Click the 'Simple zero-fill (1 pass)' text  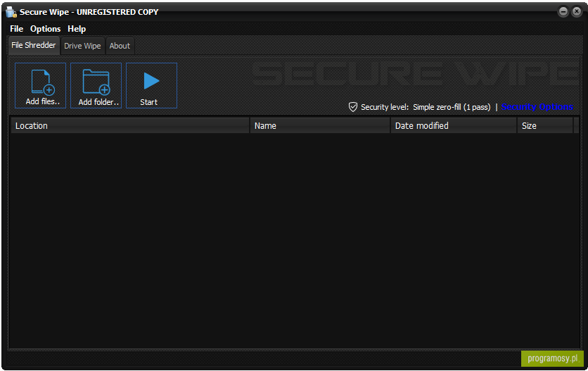click(x=452, y=107)
